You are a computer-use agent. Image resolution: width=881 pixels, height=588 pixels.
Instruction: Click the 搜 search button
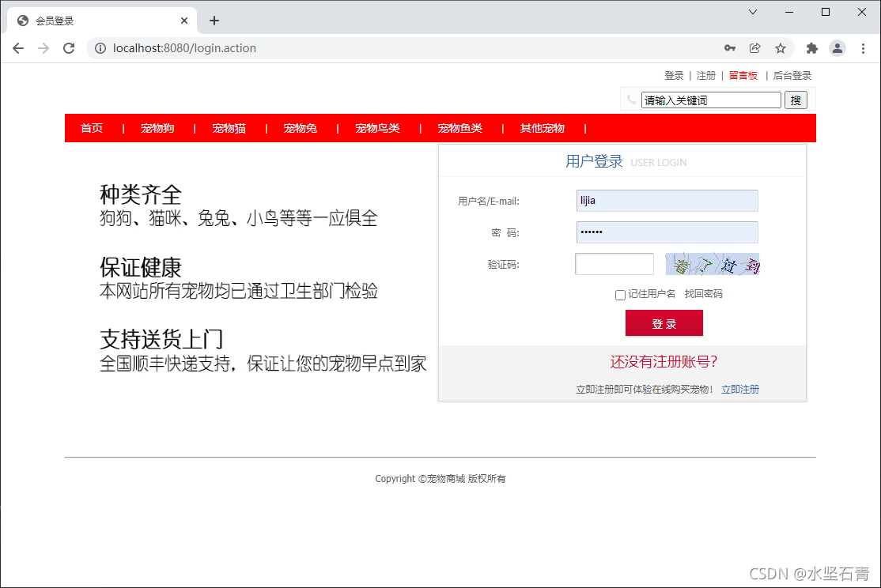[796, 100]
